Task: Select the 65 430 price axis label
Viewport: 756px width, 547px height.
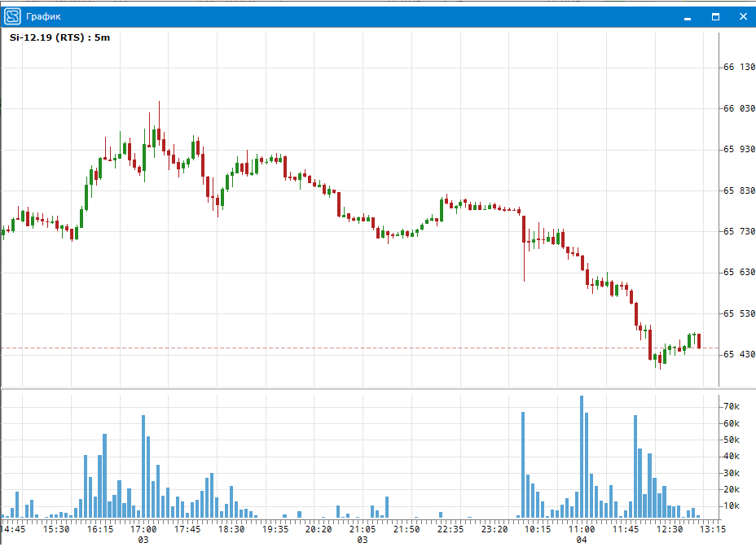Action: click(739, 354)
